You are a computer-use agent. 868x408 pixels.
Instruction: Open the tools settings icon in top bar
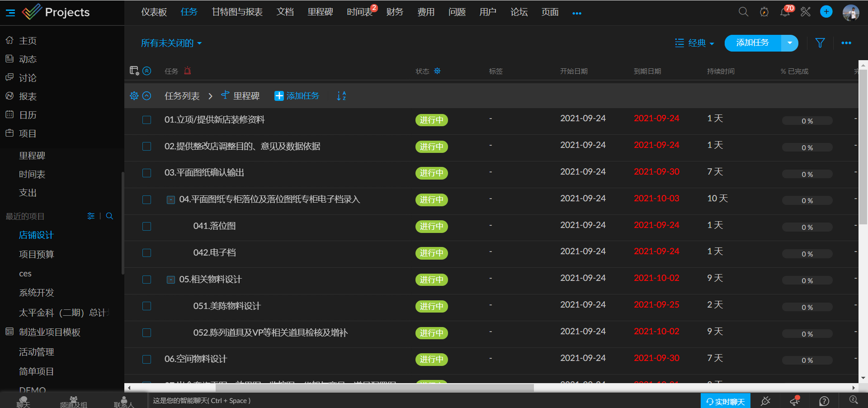pos(806,12)
